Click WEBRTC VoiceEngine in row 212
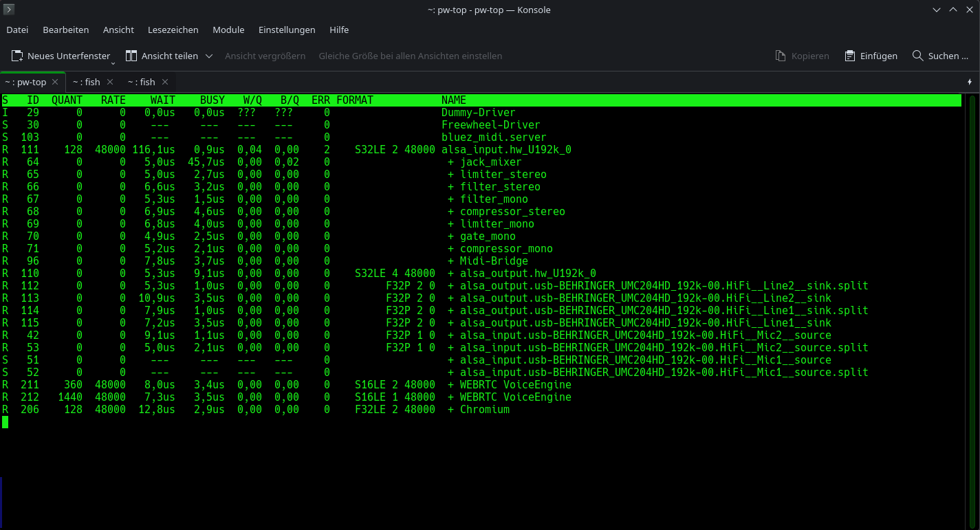Screen dimensions: 980x530 click(516, 397)
